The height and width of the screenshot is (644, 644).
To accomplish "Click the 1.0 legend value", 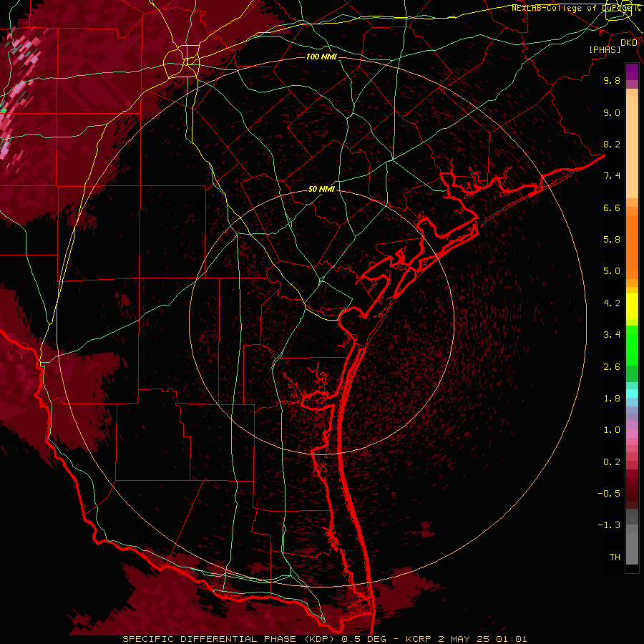I will pos(612,430).
